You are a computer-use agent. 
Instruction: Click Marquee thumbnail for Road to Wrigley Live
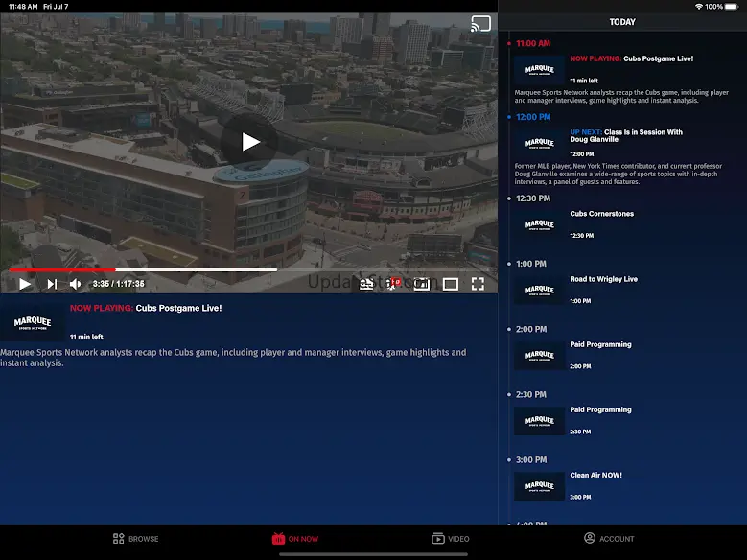click(x=539, y=290)
